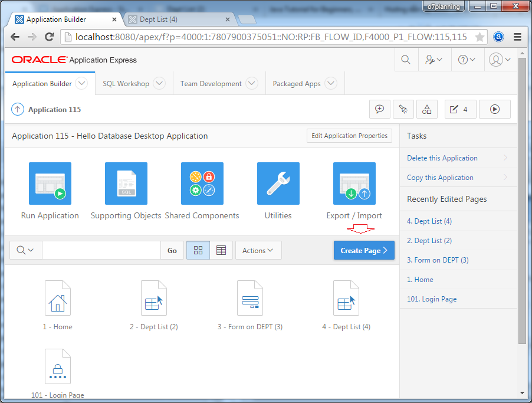This screenshot has height=403, width=532.
Task: Click the blue extension icon in browser toolbar
Action: (x=498, y=37)
